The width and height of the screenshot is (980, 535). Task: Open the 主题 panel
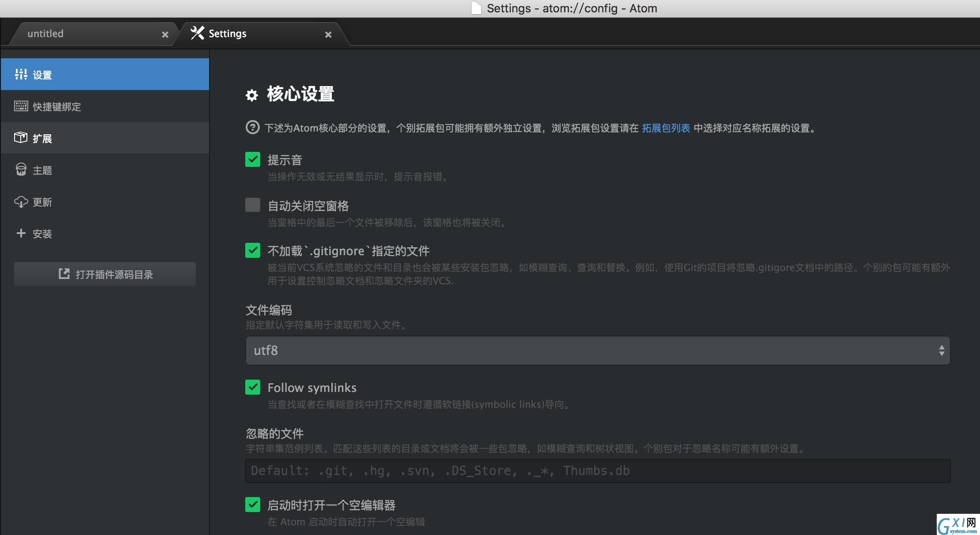click(x=105, y=170)
